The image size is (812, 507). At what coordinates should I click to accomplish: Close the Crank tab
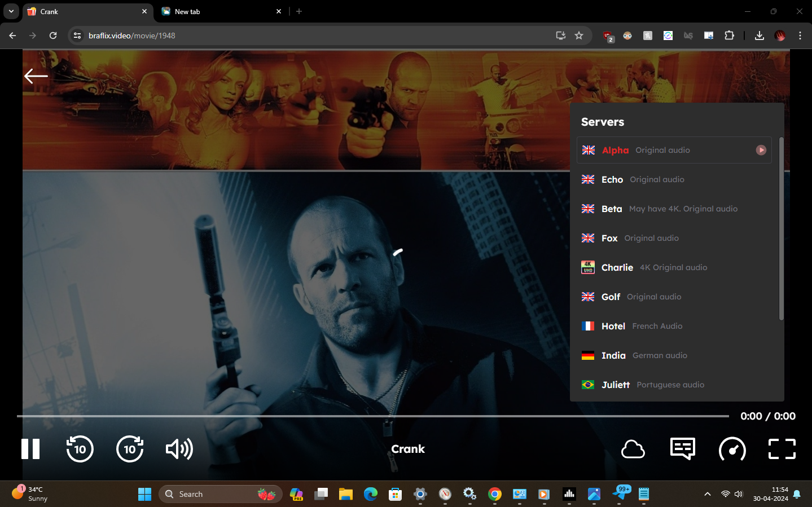144,11
